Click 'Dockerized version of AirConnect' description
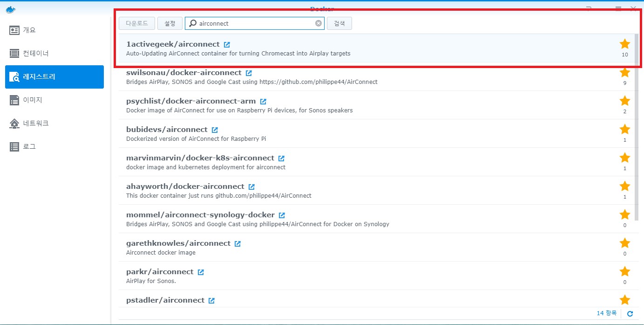The width and height of the screenshot is (644, 325). click(x=196, y=139)
